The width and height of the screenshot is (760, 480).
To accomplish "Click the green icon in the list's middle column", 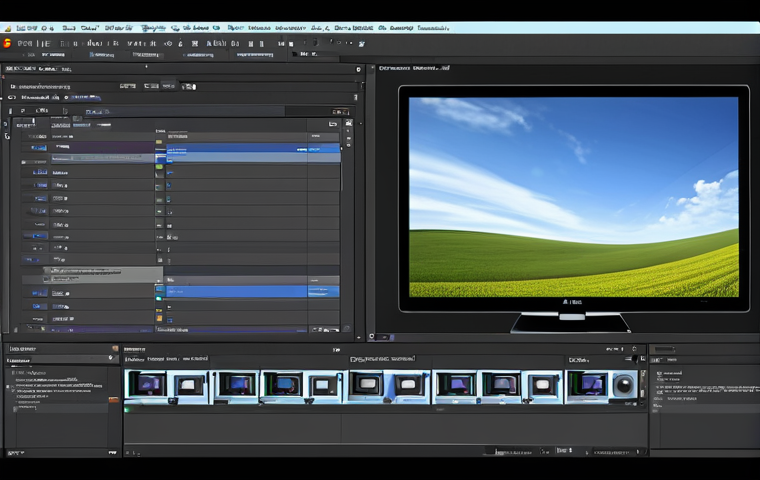I will coord(159,166).
